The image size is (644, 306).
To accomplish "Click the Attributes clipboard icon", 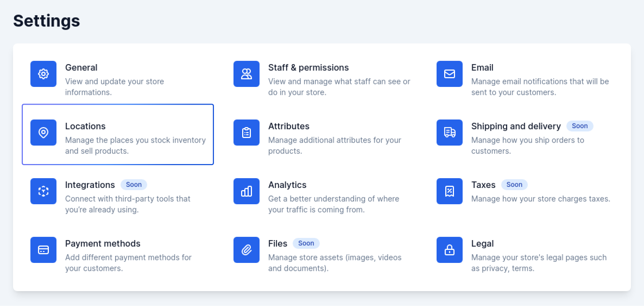I will click(x=247, y=133).
